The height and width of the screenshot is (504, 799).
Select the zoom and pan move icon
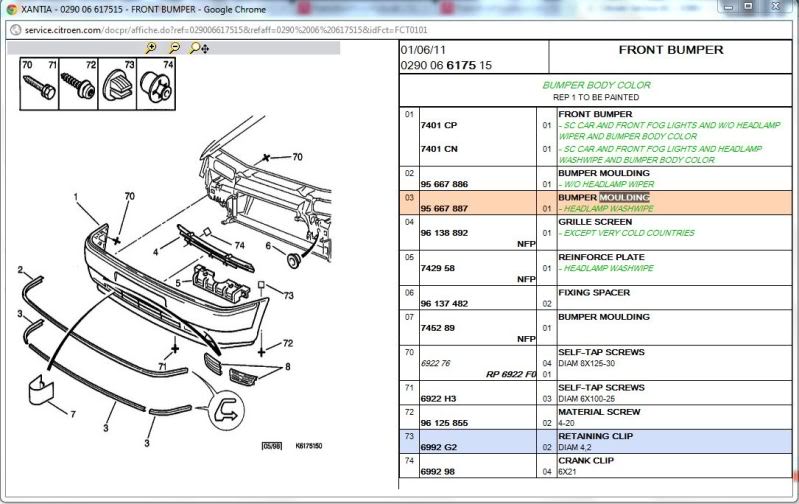pyautogui.click(x=199, y=48)
